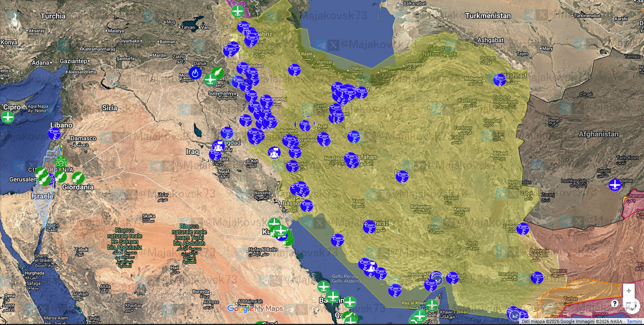Click the Afghanistan country label
The height and width of the screenshot is (325, 644).
tap(599, 134)
